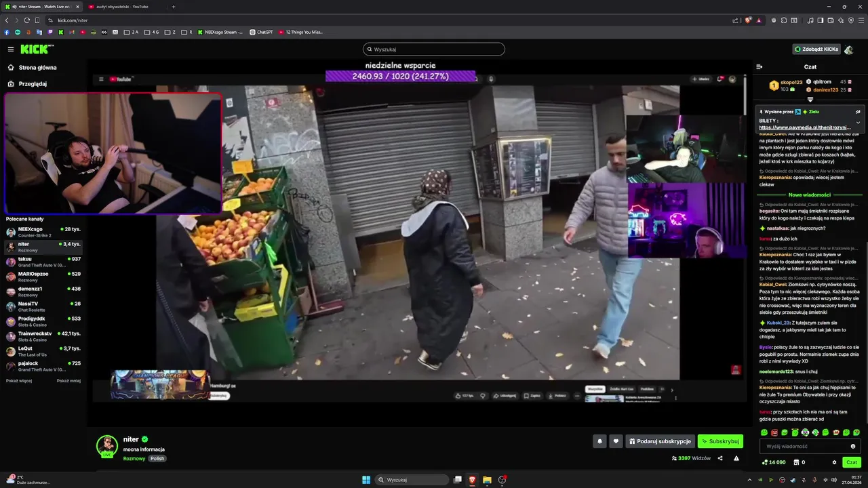Jump to new messages via Nowe wiadomości
Screen dimensions: 868x488
[810, 195]
